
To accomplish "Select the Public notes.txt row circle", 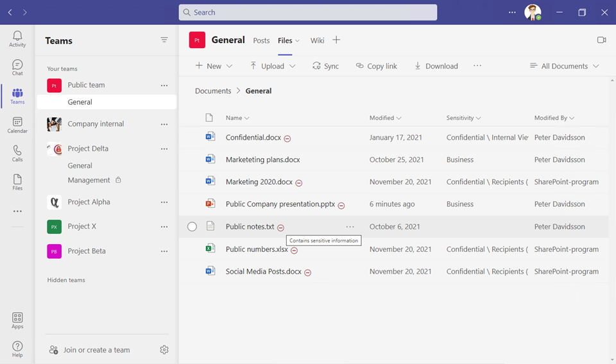I will [192, 227].
